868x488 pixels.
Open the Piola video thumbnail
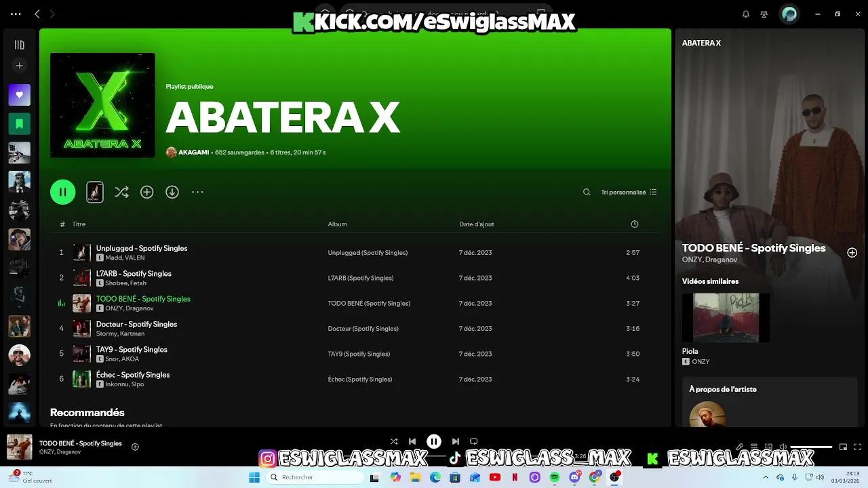[726, 318]
